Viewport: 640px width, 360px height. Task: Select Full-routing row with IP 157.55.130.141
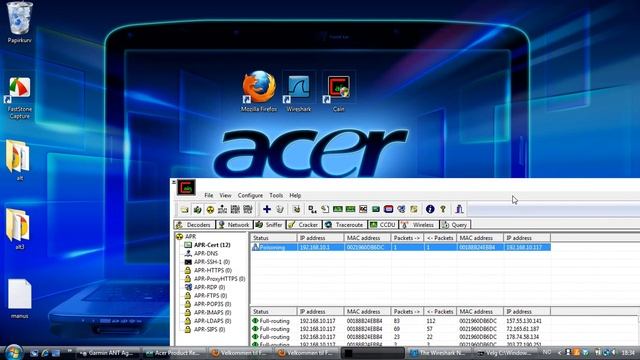[401, 321]
